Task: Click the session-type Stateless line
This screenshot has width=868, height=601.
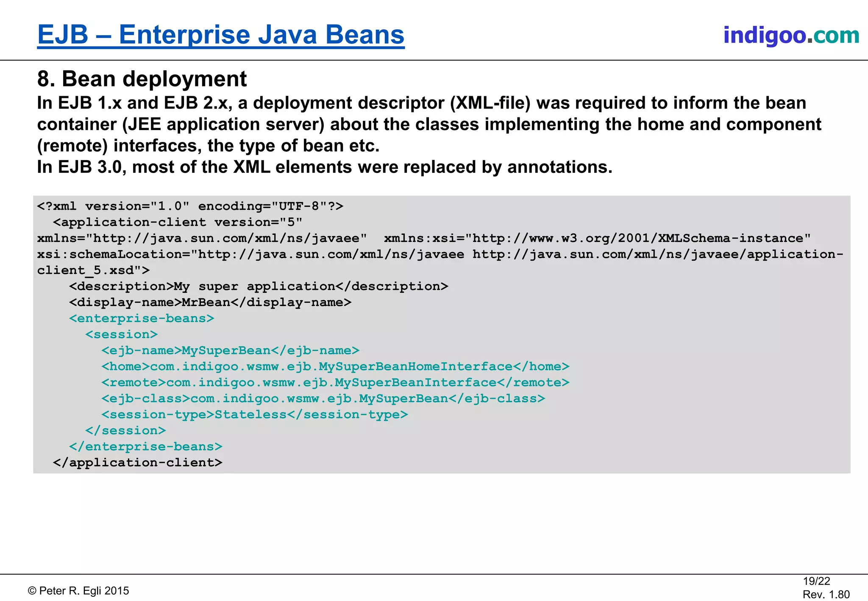Action: tap(255, 415)
